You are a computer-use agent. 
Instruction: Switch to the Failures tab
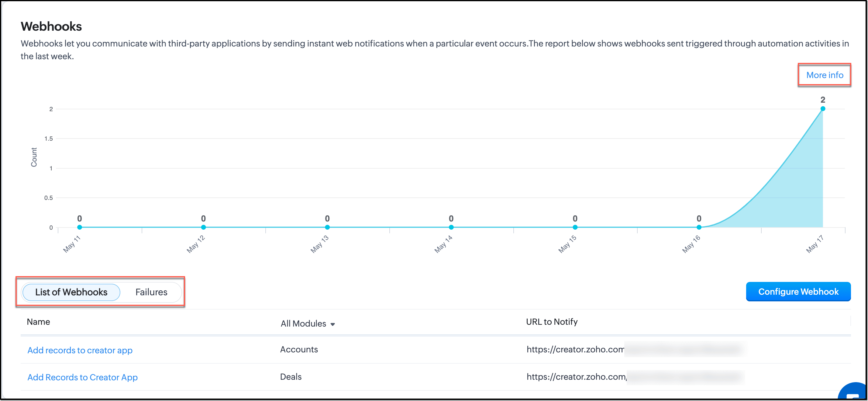click(151, 292)
